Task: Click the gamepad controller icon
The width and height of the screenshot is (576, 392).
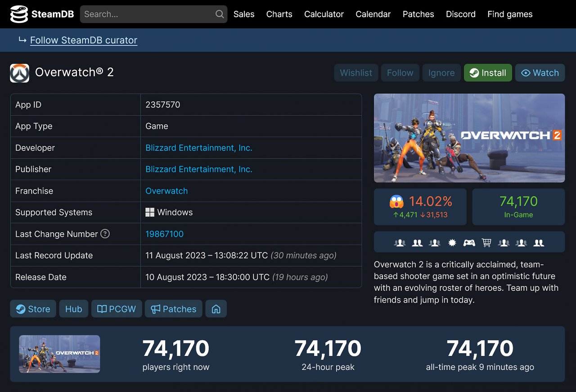Action: 469,243
